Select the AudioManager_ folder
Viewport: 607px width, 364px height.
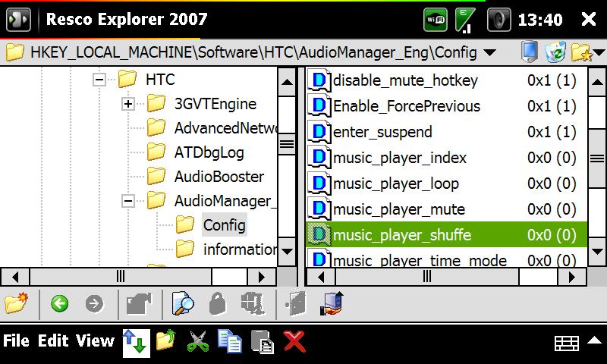pyautogui.click(x=225, y=201)
